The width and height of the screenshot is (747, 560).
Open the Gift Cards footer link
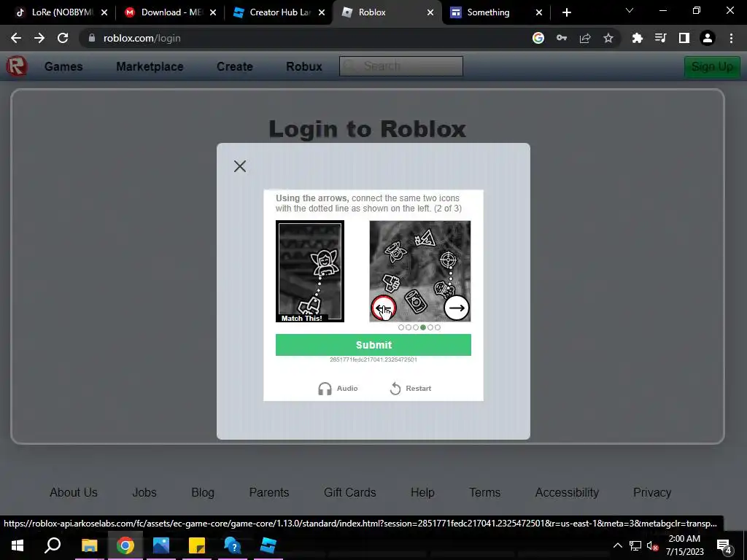(349, 492)
